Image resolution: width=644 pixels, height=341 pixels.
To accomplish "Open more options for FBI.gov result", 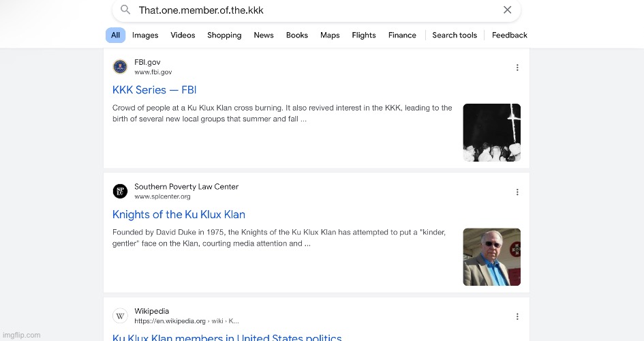I will click(517, 68).
